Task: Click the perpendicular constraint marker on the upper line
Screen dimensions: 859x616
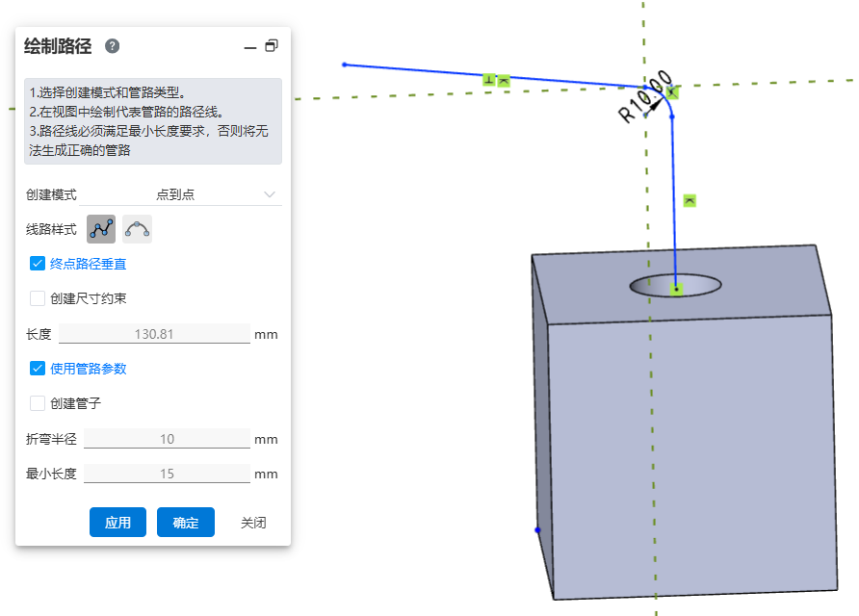Action: pyautogui.click(x=489, y=80)
